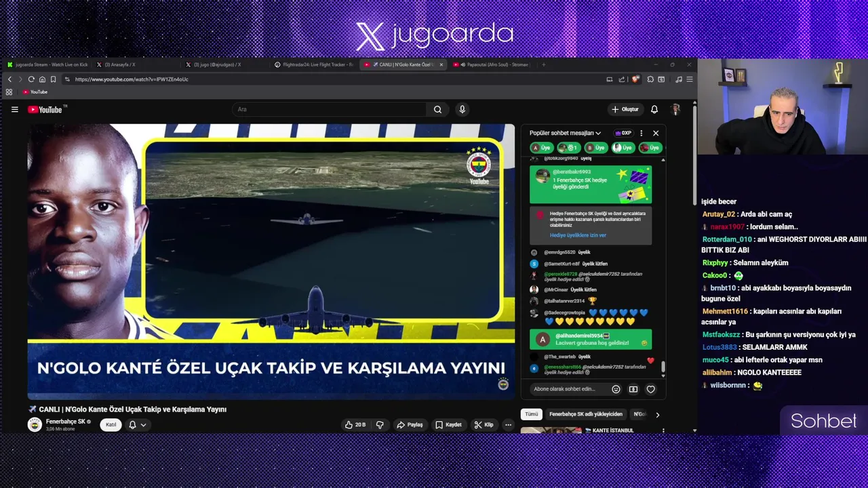Click the Kaydet save button
The image size is (868, 488).
[448, 425]
